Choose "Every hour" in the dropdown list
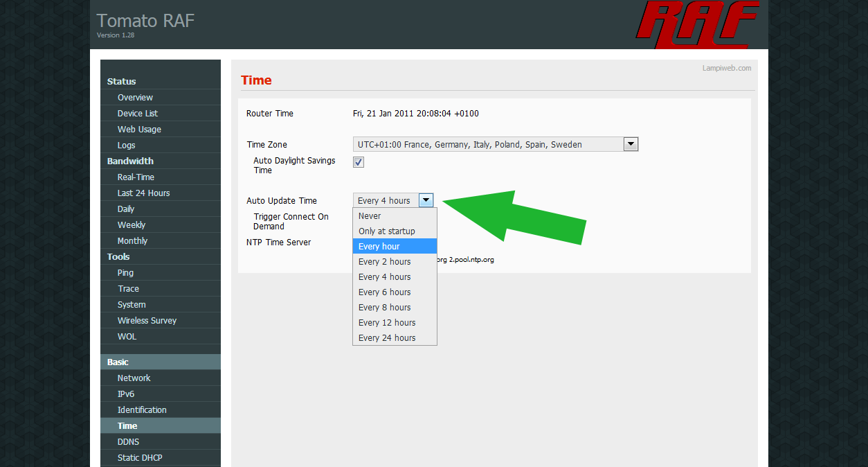 (395, 247)
